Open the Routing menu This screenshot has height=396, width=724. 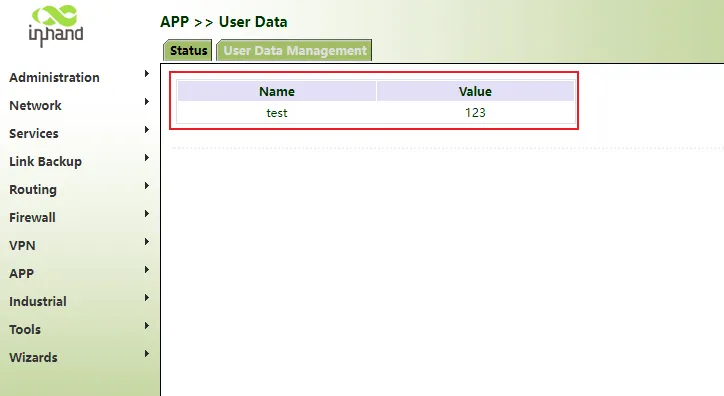click(x=33, y=190)
